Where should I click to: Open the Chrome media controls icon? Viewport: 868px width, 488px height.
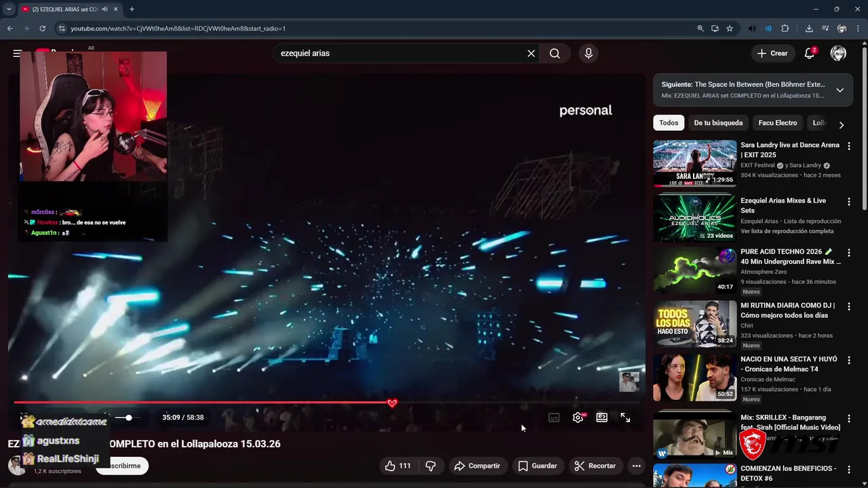tap(825, 28)
